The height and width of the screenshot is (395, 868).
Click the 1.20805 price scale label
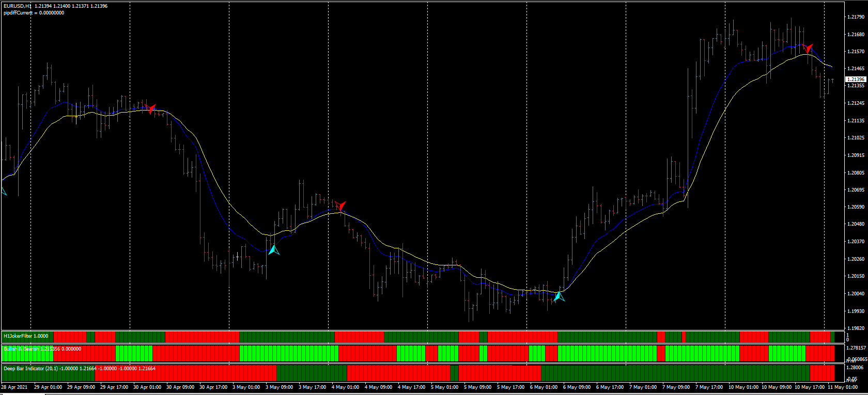856,173
